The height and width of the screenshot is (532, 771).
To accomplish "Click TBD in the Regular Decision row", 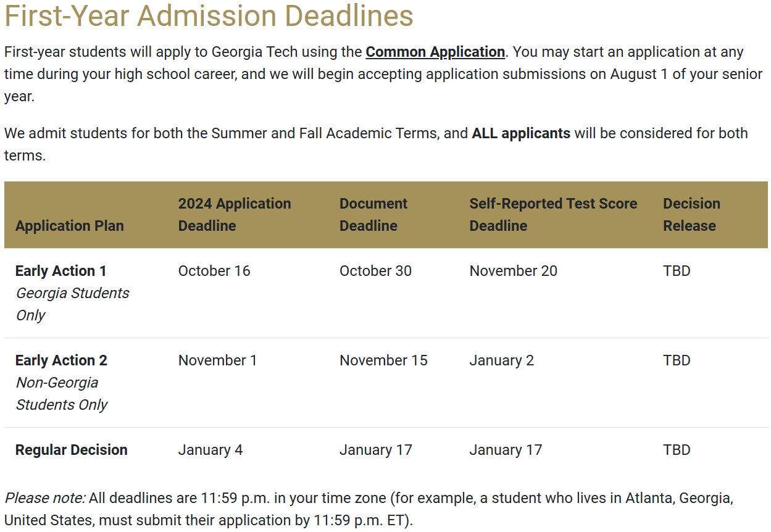I will point(677,450).
